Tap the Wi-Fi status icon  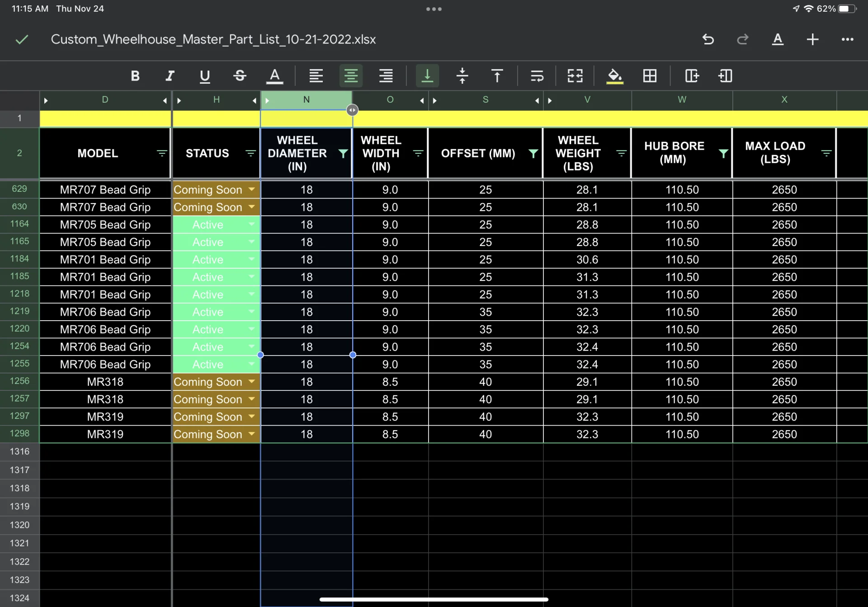[809, 9]
